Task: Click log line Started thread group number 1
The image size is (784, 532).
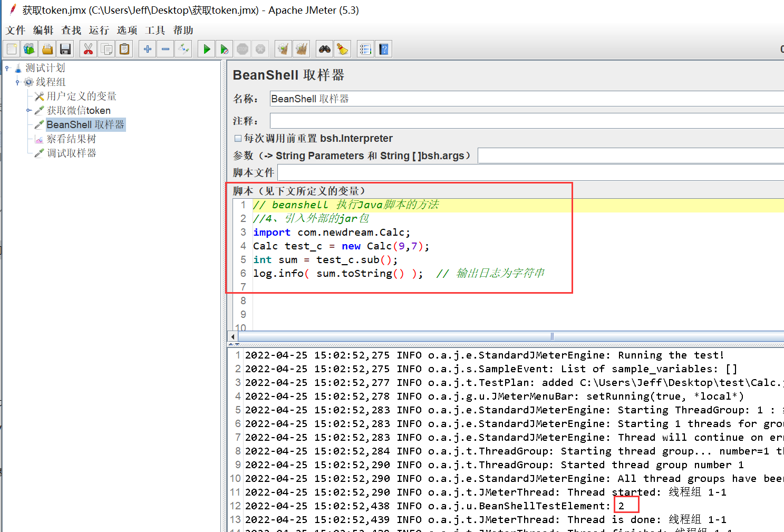Action: pyautogui.click(x=494, y=465)
